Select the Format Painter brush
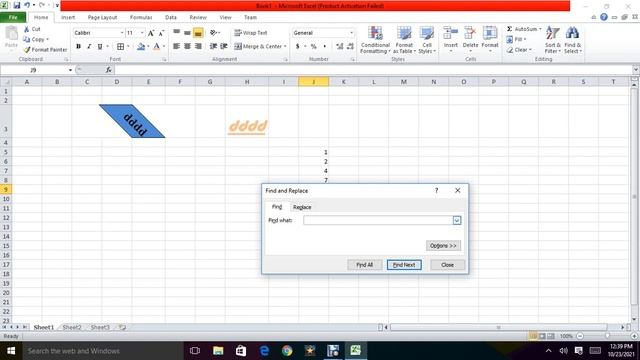Viewport: 640px width, 360px height. tap(27, 49)
